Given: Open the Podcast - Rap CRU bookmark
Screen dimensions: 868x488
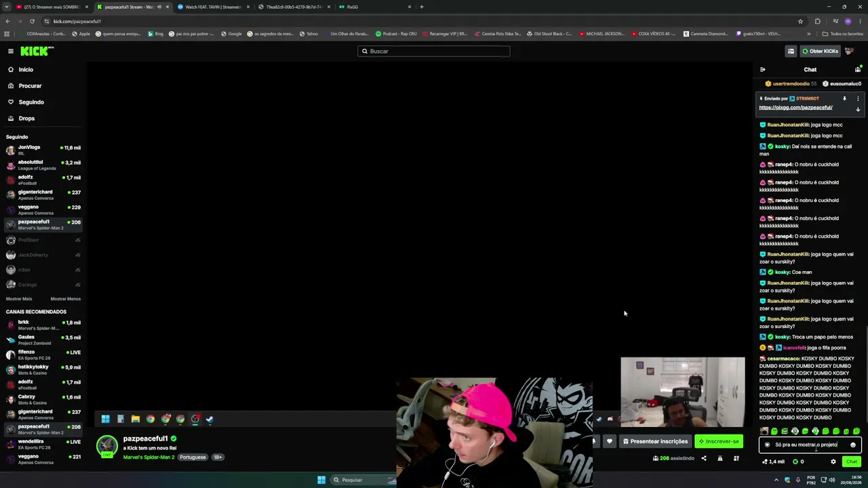Looking at the screenshot, I should click(396, 34).
